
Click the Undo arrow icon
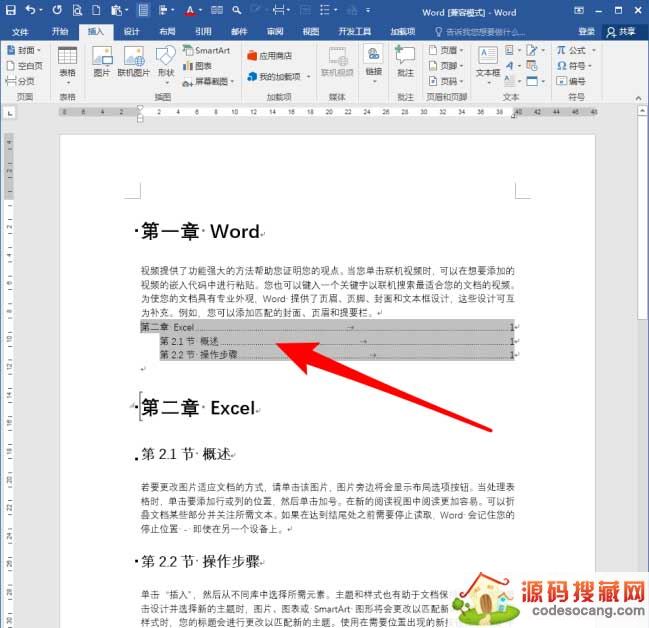pyautogui.click(x=31, y=11)
